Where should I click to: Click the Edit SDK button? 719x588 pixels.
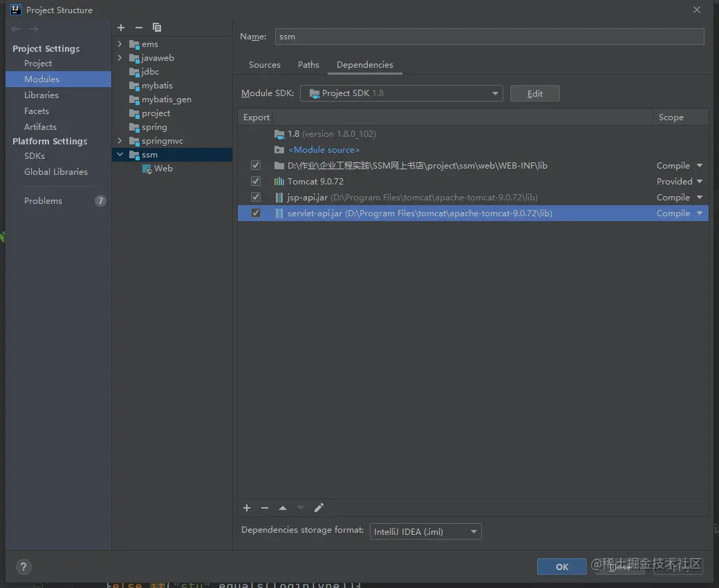coord(534,93)
